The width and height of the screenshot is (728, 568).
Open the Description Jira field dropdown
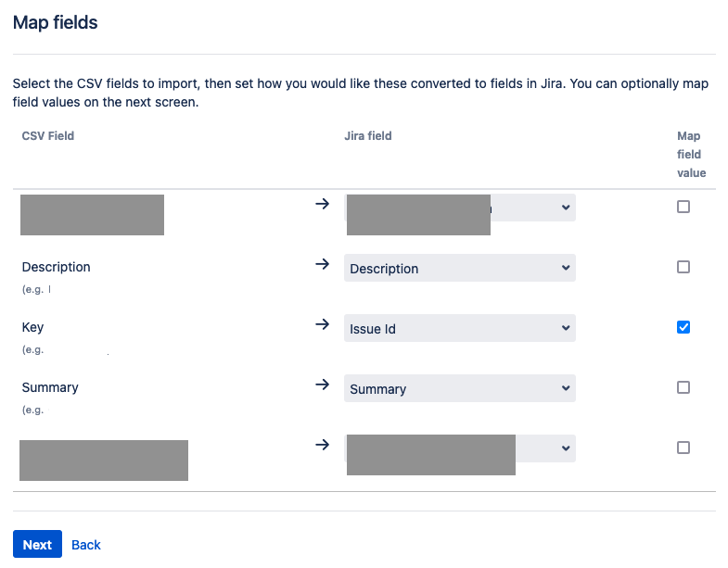pos(460,268)
